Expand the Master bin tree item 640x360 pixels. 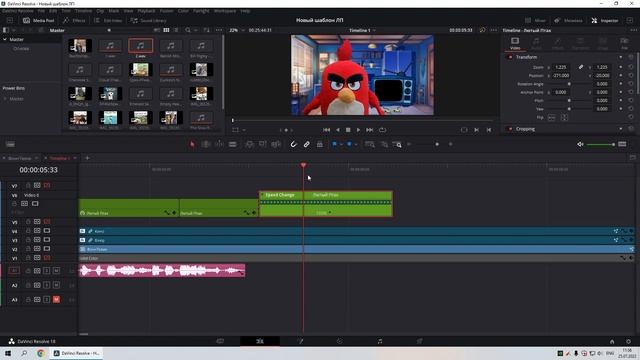click(5, 40)
